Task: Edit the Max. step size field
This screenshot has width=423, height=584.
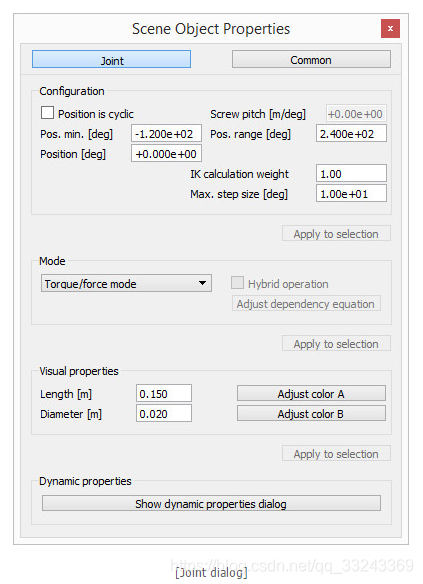Action: point(352,194)
